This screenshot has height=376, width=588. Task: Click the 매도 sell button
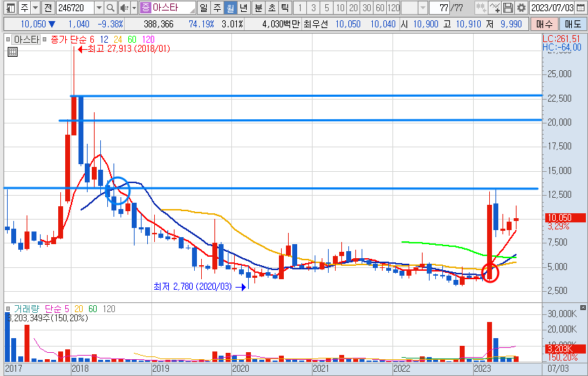point(573,25)
